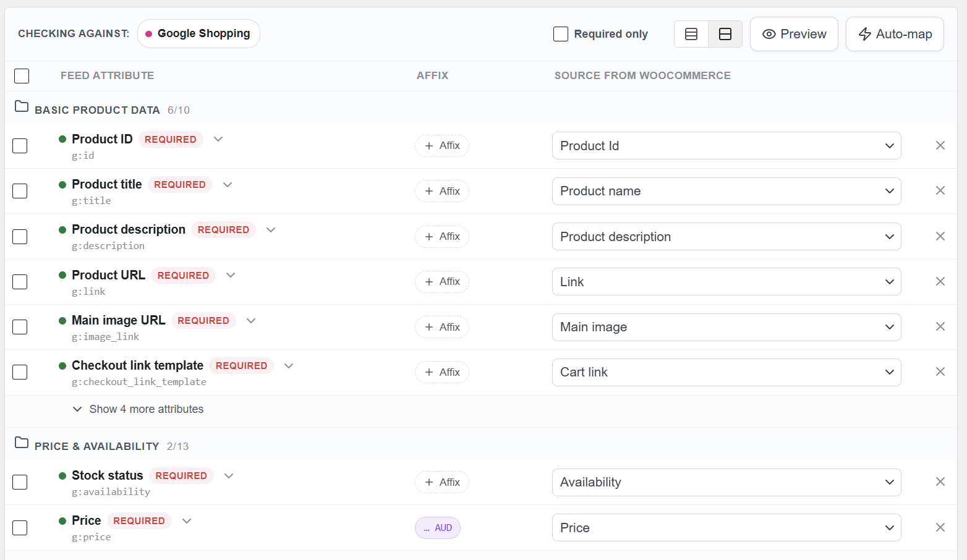
Task: Click the g:checkout_link_template text
Action: (139, 382)
